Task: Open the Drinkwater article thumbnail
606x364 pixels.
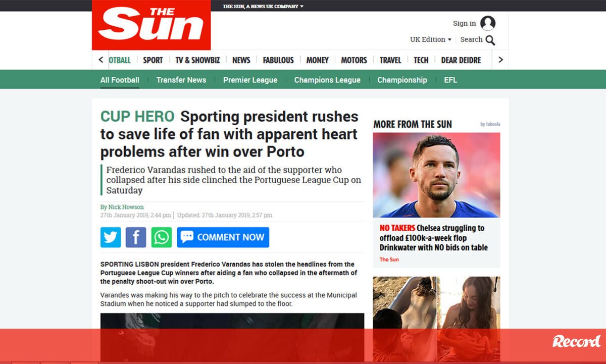Action: [436, 175]
